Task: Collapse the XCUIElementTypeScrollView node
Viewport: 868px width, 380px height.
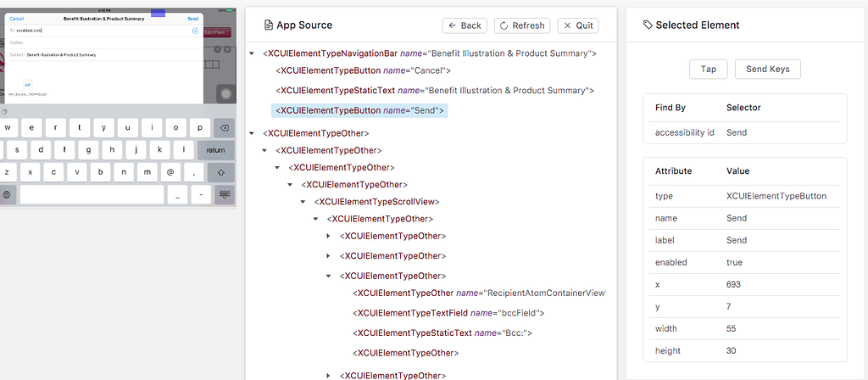Action: coord(303,202)
